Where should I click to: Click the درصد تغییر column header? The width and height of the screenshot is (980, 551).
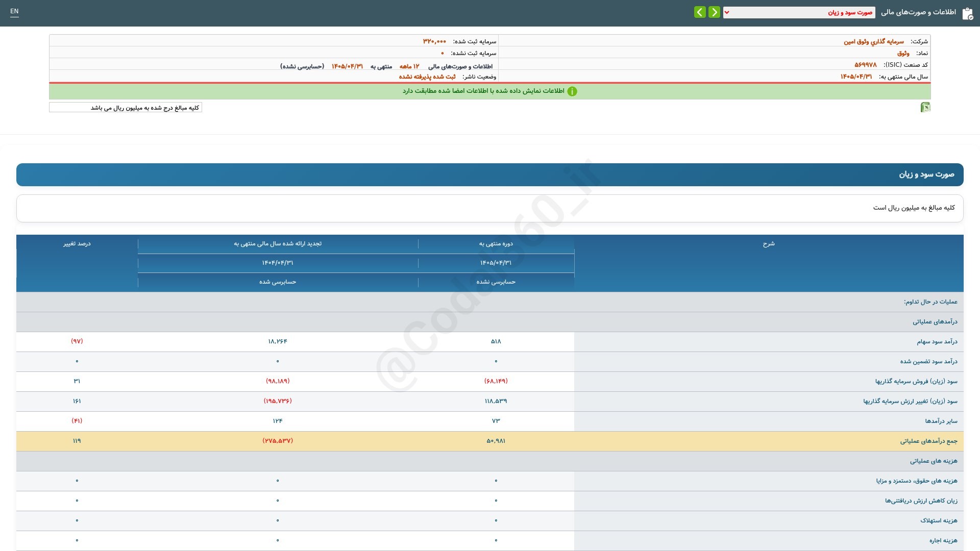pos(77,244)
